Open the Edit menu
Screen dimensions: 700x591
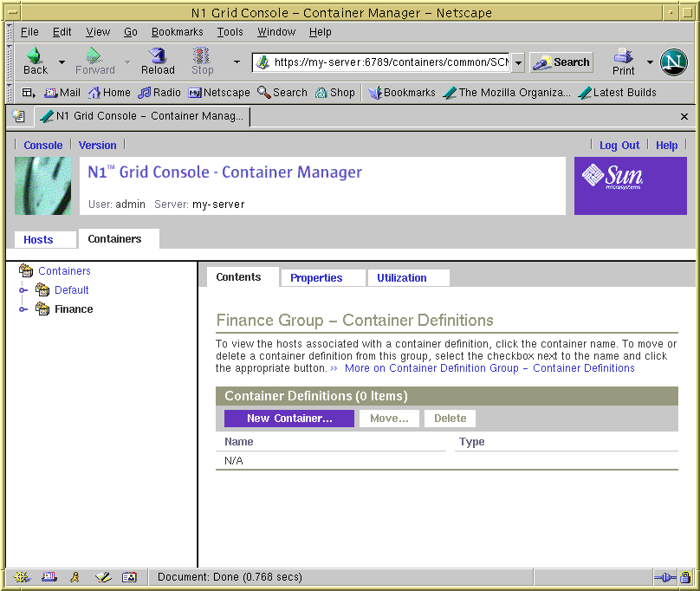point(62,32)
